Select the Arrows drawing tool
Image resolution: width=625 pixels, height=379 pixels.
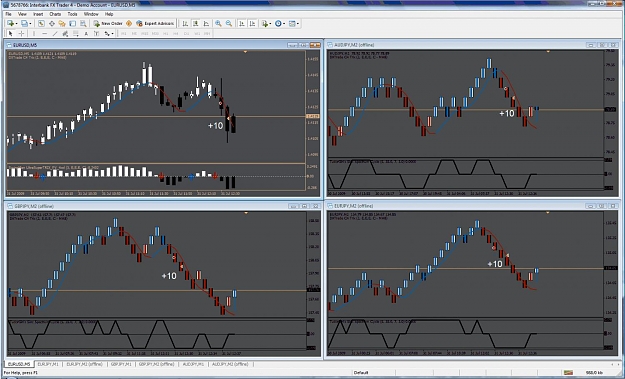(107, 33)
